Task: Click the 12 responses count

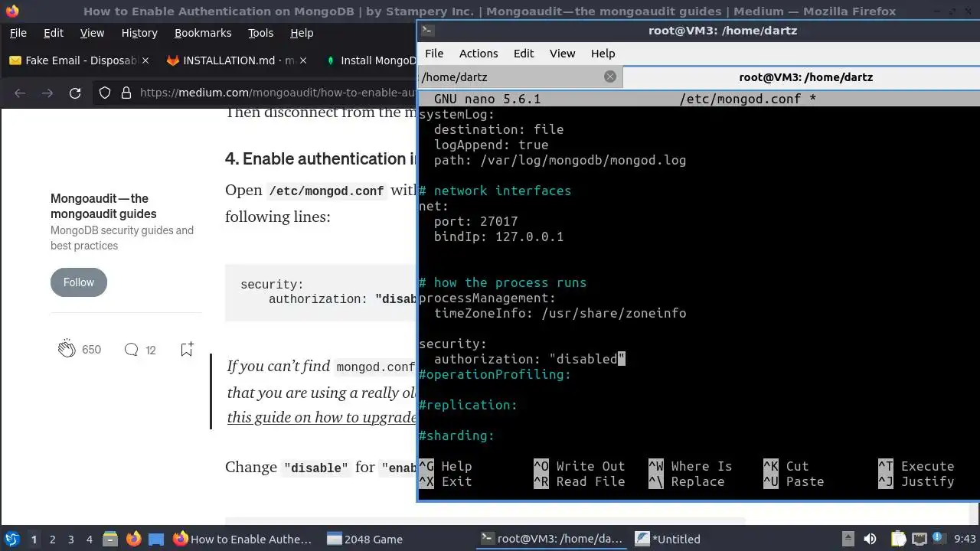Action: pos(150,350)
